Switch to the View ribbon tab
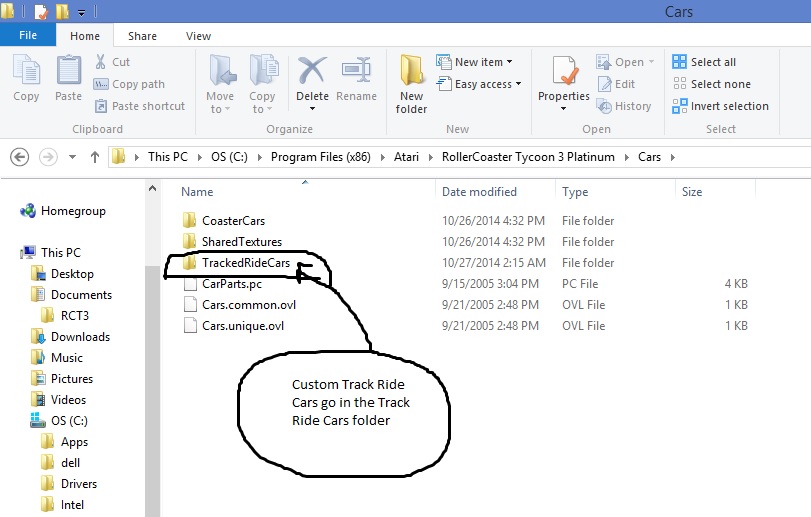The width and height of the screenshot is (811, 517). [198, 36]
